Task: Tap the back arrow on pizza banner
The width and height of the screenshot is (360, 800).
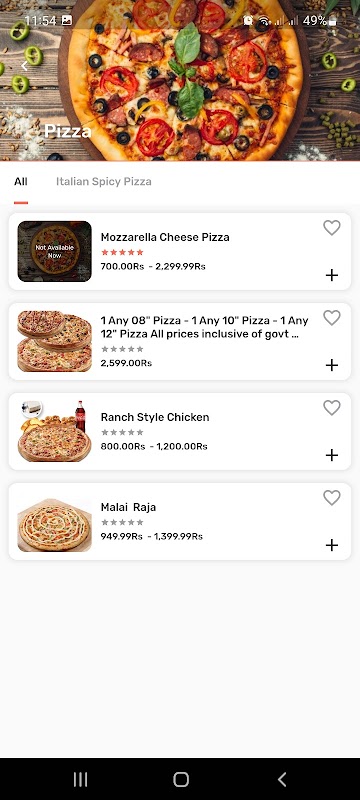Action: coord(24,65)
